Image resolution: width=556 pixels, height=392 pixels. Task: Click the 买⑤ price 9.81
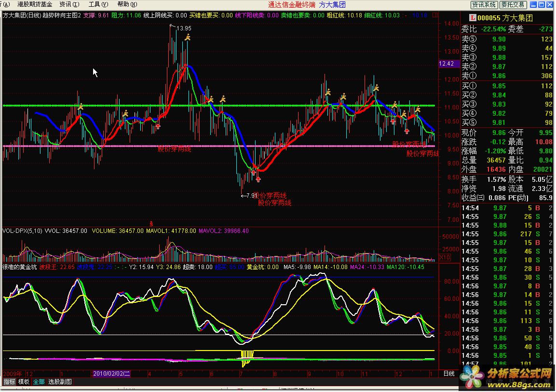[499, 122]
